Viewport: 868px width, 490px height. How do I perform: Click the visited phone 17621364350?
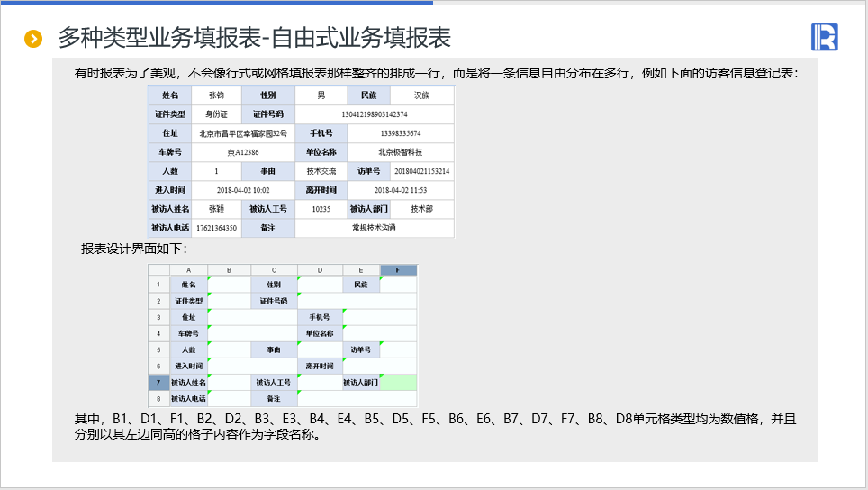216,228
